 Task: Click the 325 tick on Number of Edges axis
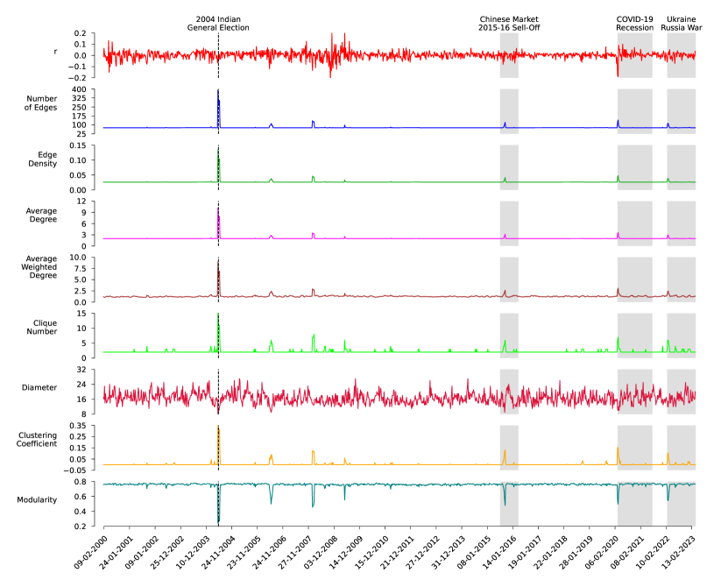tap(80, 98)
